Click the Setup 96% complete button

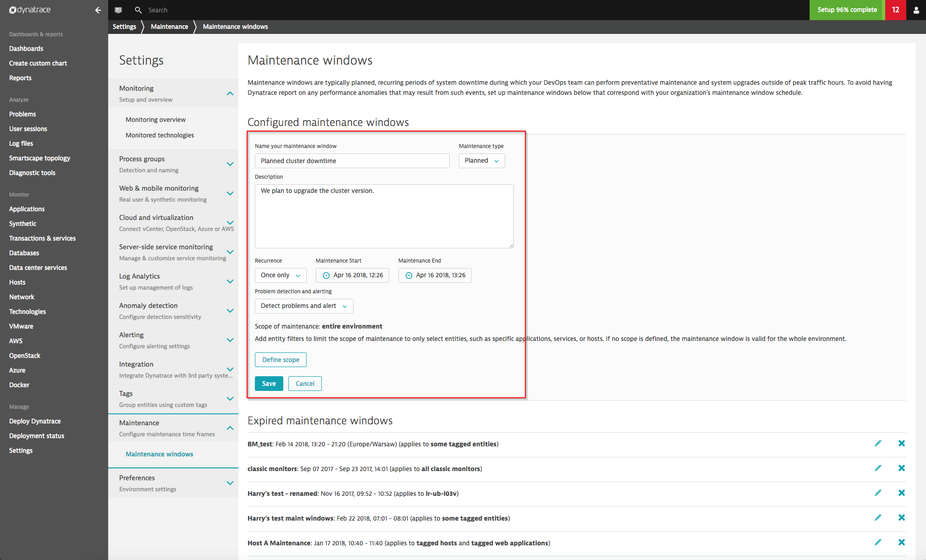[x=847, y=10]
